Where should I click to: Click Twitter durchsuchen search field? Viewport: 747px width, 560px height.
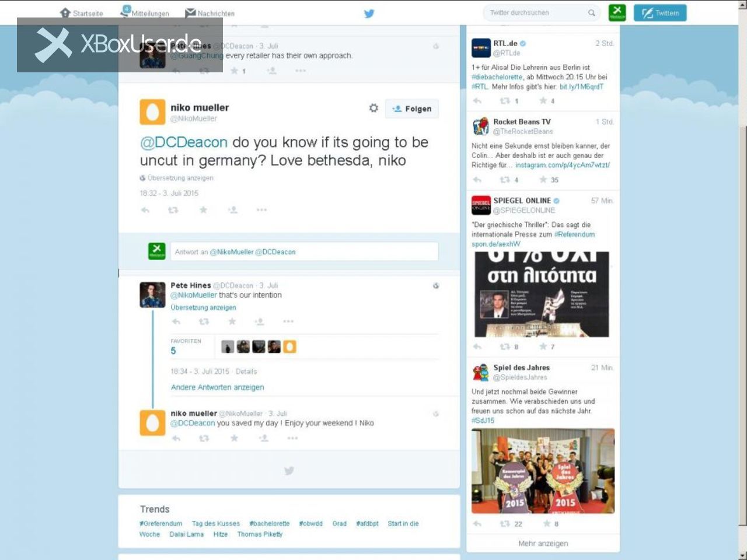542,12
